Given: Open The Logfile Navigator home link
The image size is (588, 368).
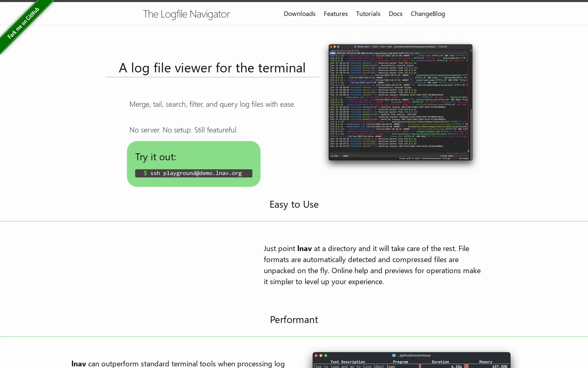Looking at the screenshot, I should click(186, 14).
